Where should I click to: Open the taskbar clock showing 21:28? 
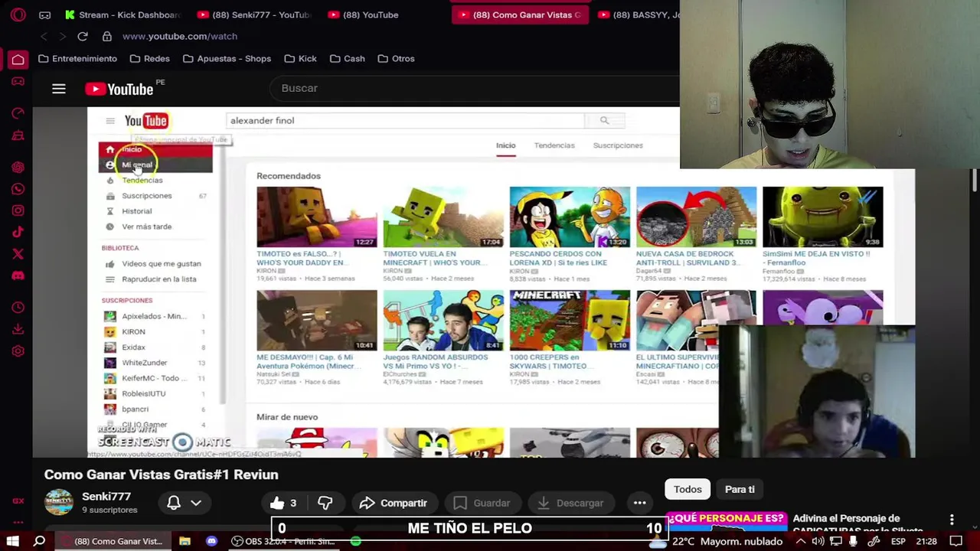pyautogui.click(x=926, y=541)
